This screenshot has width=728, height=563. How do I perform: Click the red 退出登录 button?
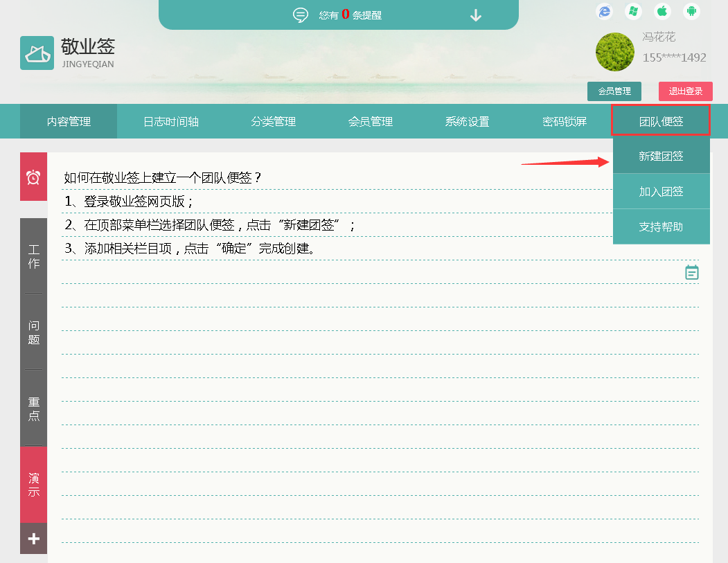[685, 91]
